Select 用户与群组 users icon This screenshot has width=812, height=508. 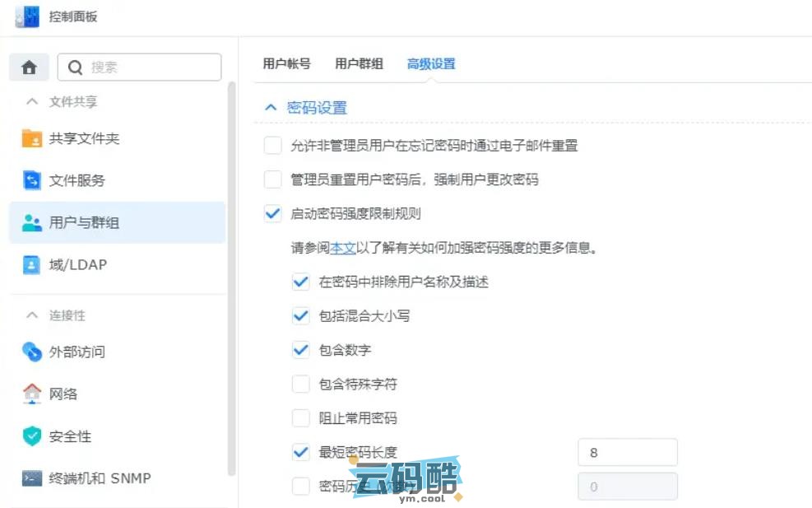click(32, 222)
